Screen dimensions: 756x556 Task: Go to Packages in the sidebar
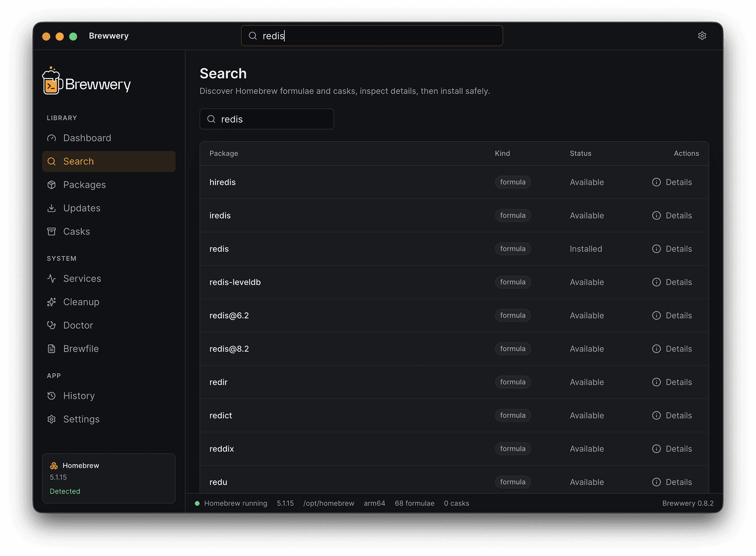point(109,185)
